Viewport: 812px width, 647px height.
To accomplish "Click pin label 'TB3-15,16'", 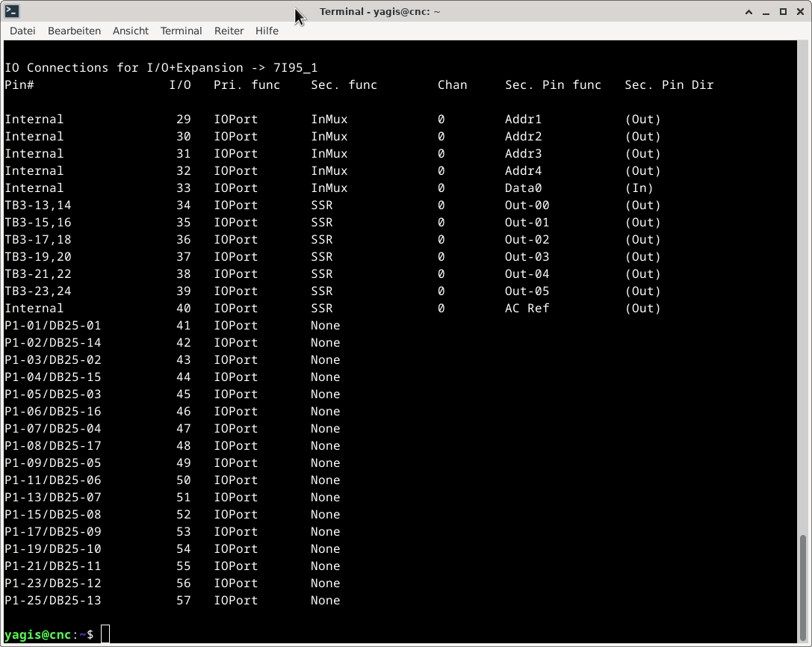I will (x=38, y=222).
